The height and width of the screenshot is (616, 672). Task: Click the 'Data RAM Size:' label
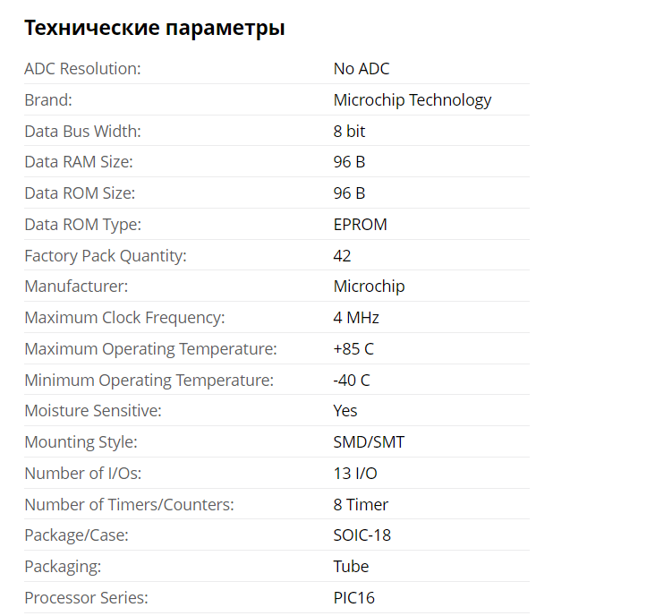tap(78, 162)
